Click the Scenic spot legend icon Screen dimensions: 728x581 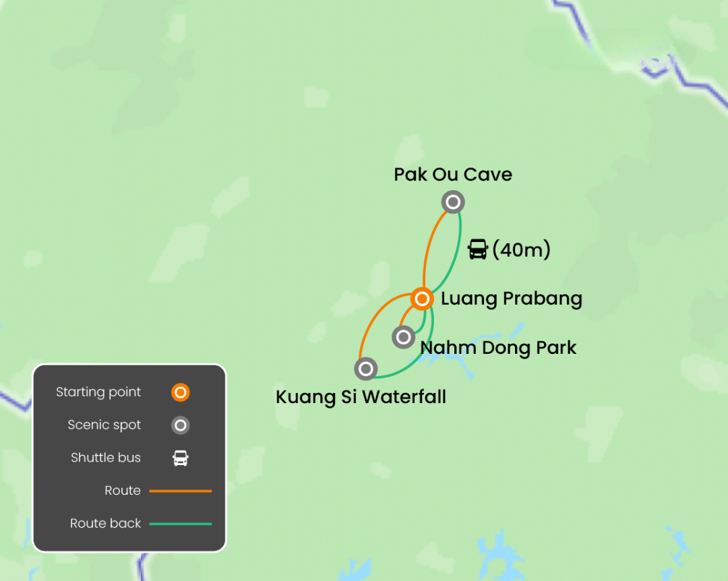pyautogui.click(x=180, y=425)
